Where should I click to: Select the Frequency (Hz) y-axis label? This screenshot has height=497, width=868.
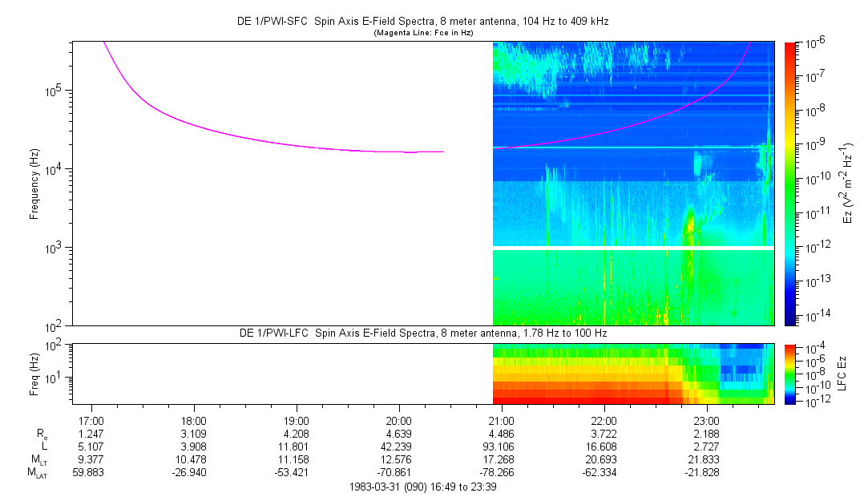pos(34,184)
